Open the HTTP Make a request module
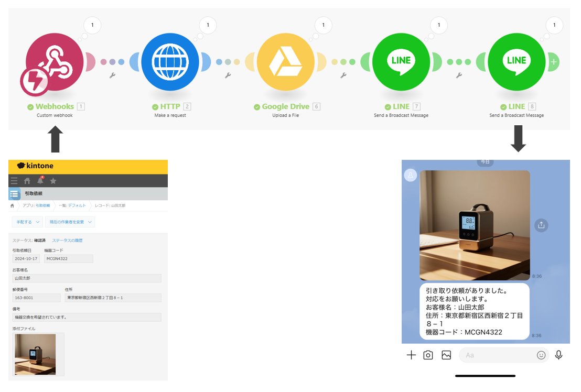The height and width of the screenshot is (392, 581). [170, 62]
